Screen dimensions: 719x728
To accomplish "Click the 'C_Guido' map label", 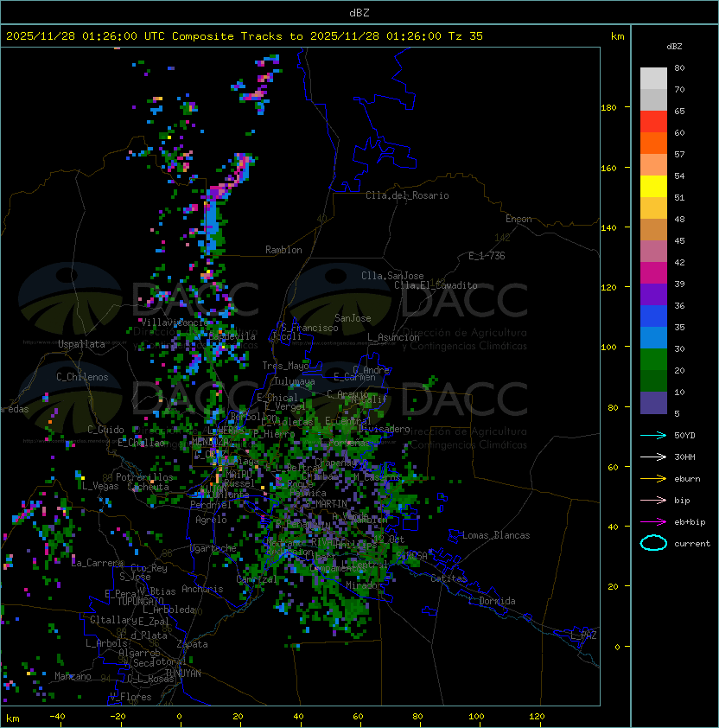I will 105,430.
